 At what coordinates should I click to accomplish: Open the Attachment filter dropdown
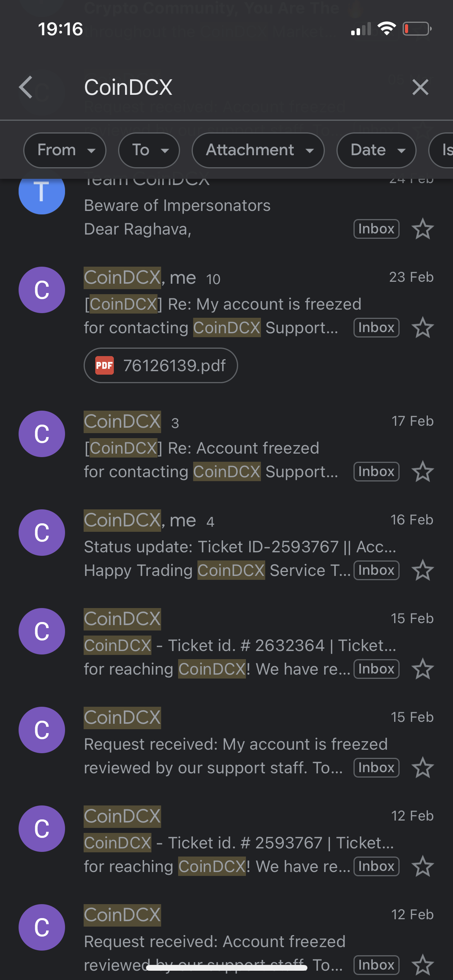click(x=258, y=150)
